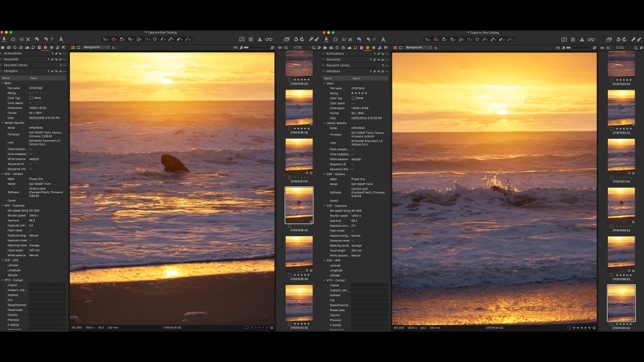Select the Loupe tool in left window
644x362 pixels.
(x=122, y=40)
